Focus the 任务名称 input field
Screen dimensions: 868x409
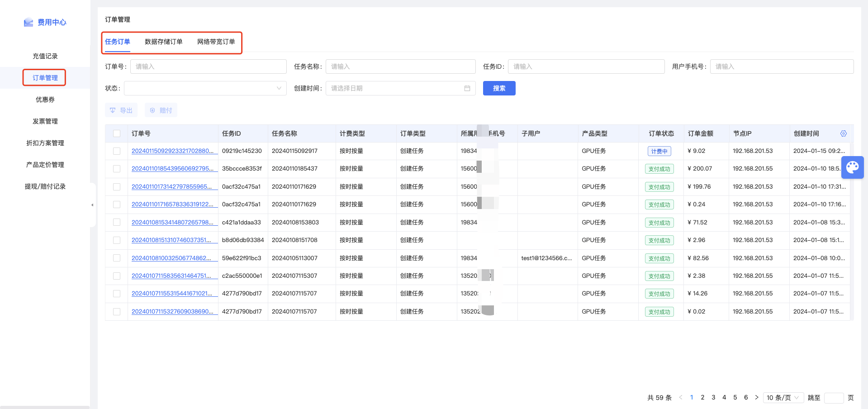coord(401,67)
